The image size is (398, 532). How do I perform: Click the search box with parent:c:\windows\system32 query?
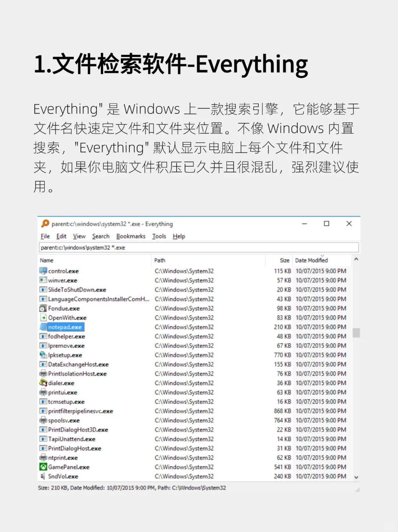tap(199, 247)
